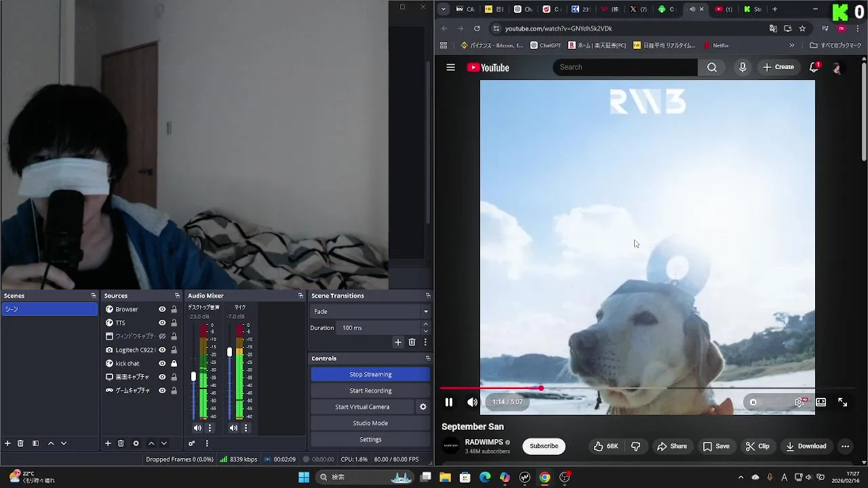The image size is (868, 488).
Task: Add a new scene in OBS Scenes panel
Action: point(7,443)
